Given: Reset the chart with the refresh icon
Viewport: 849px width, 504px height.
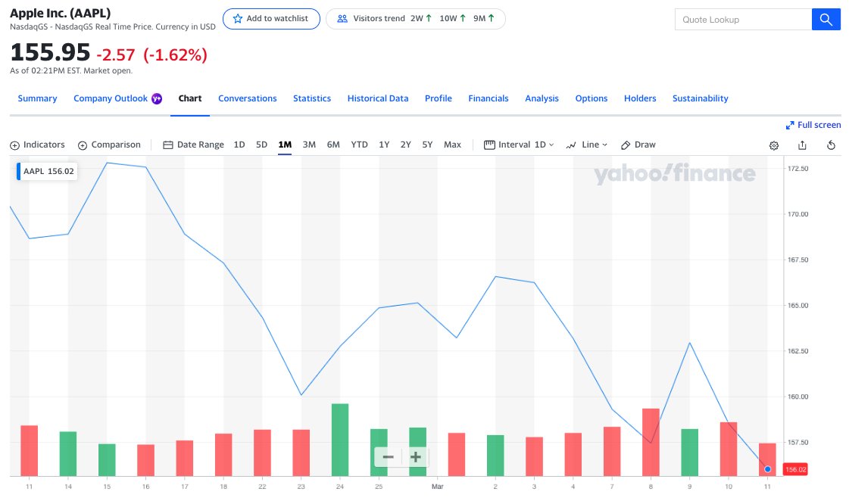Looking at the screenshot, I should point(831,145).
